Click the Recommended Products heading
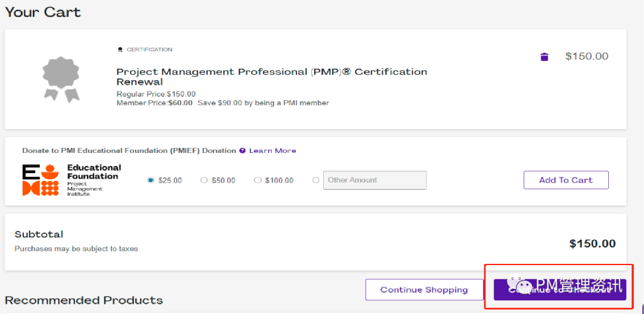This screenshot has height=314, width=644. [83, 300]
